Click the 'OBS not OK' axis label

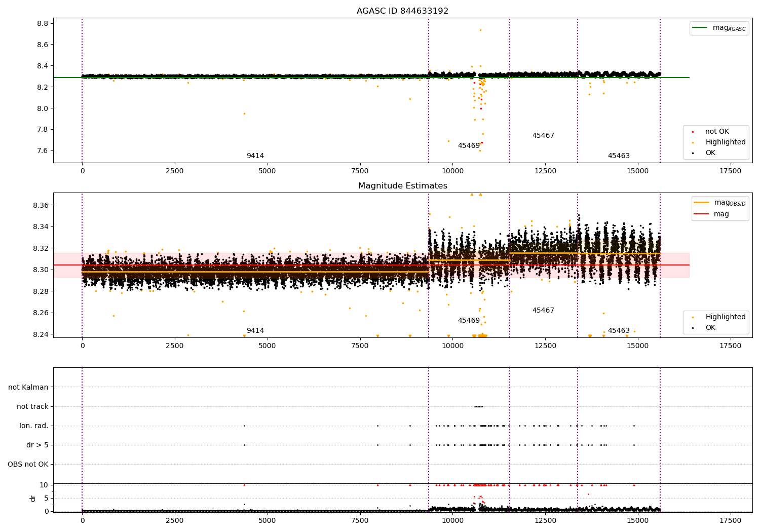[28, 465]
